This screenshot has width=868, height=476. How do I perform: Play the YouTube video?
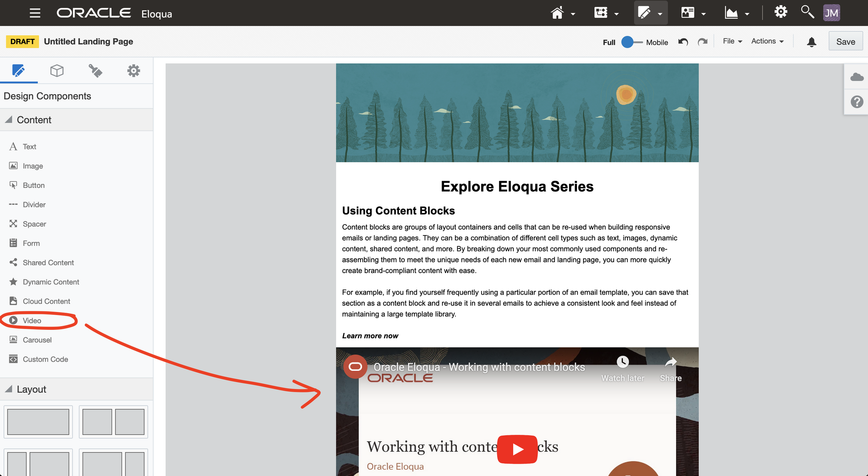[517, 449]
